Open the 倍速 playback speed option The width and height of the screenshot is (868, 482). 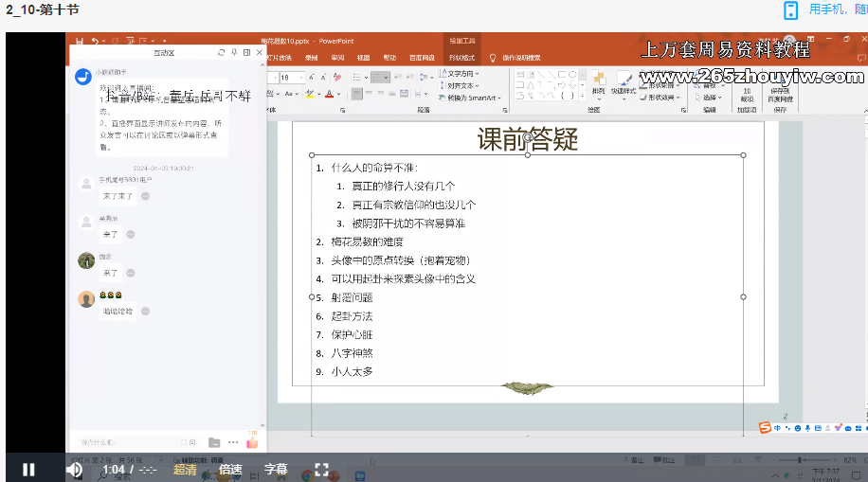230,470
